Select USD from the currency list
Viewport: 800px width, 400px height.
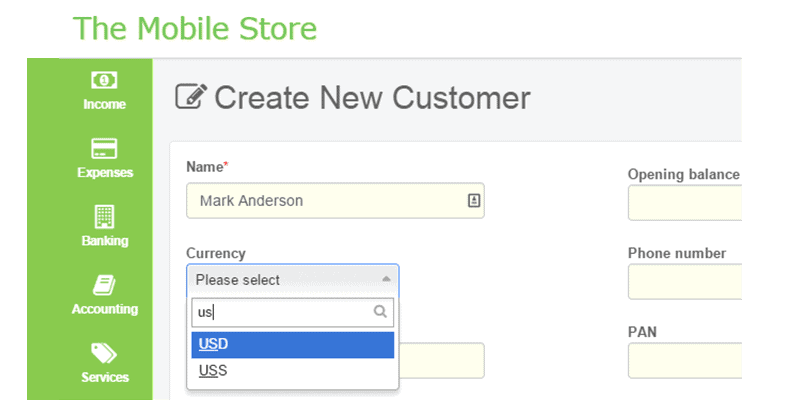(292, 345)
